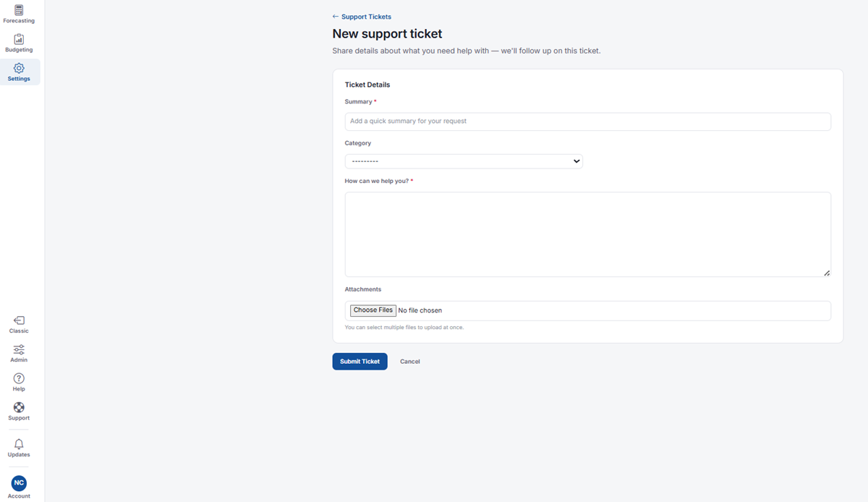Open the Help question mark icon
Screen dimensions: 868x502
click(x=19, y=378)
